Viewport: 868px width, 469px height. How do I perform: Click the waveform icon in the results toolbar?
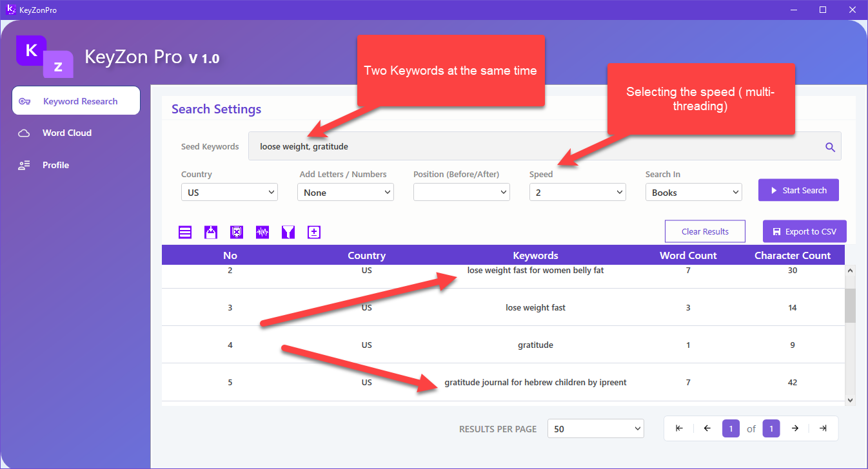click(262, 233)
